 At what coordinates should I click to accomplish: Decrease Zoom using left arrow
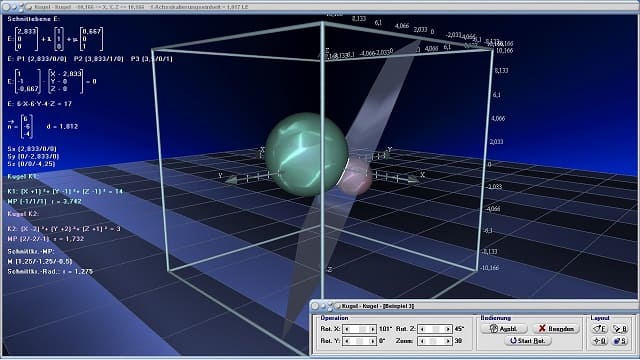(422, 341)
